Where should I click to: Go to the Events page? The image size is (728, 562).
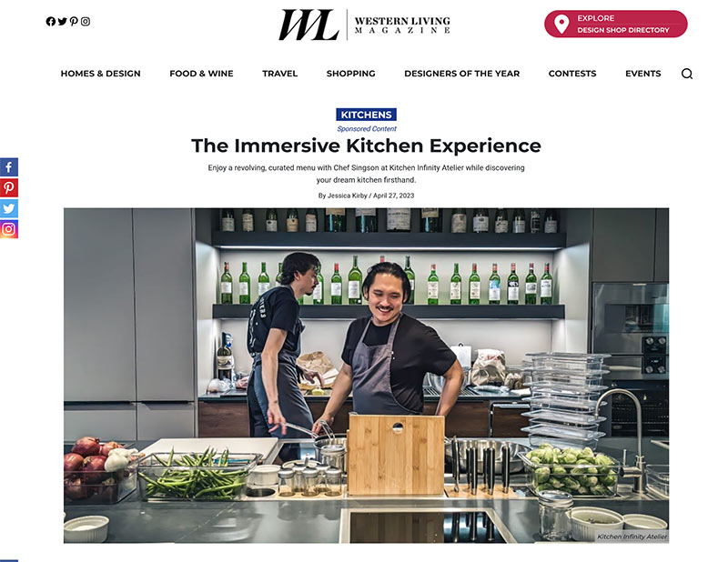pos(642,74)
